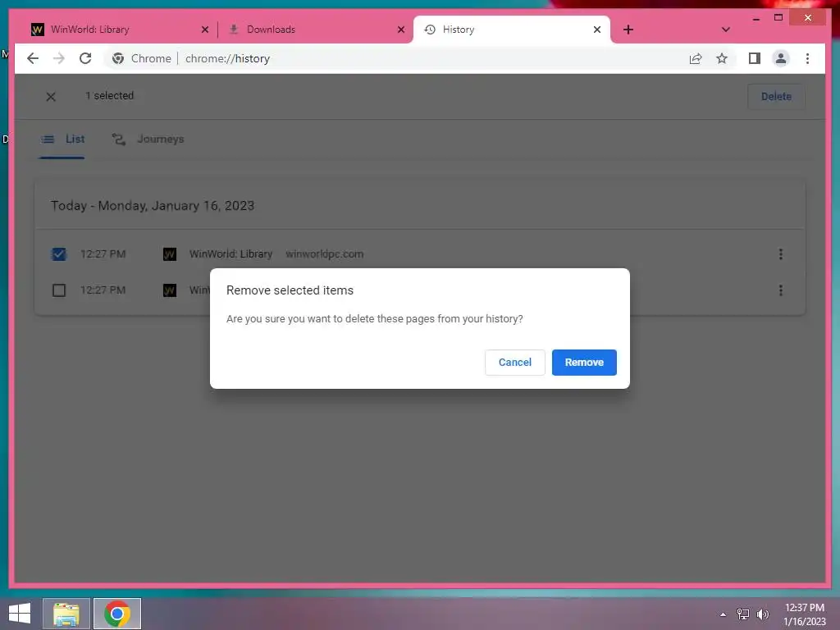Viewport: 840px width, 630px height.
Task: Share this page icon in address bar
Action: point(696,58)
